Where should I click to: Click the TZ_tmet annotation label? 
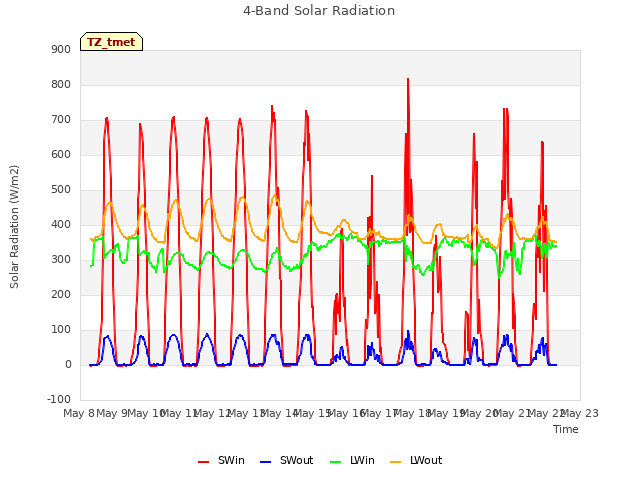(x=111, y=42)
